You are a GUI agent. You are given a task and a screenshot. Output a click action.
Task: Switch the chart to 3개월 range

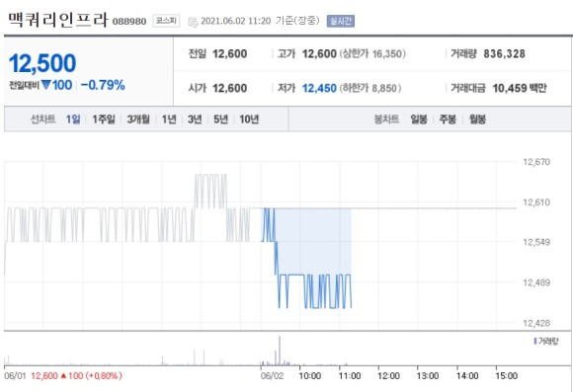pyautogui.click(x=138, y=119)
